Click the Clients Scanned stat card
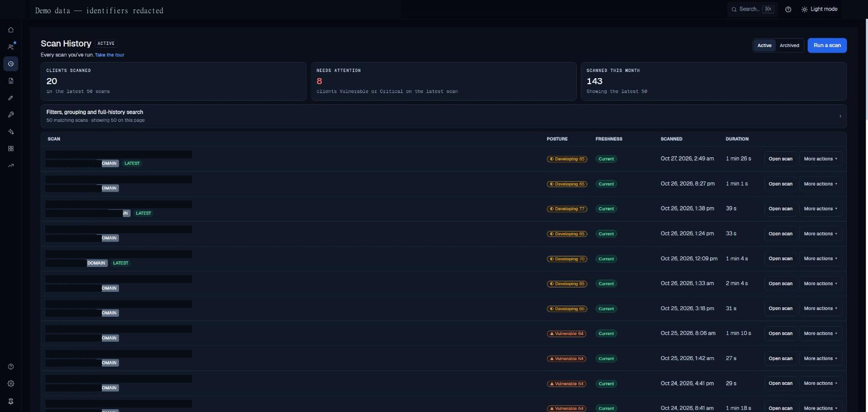 coord(173,81)
